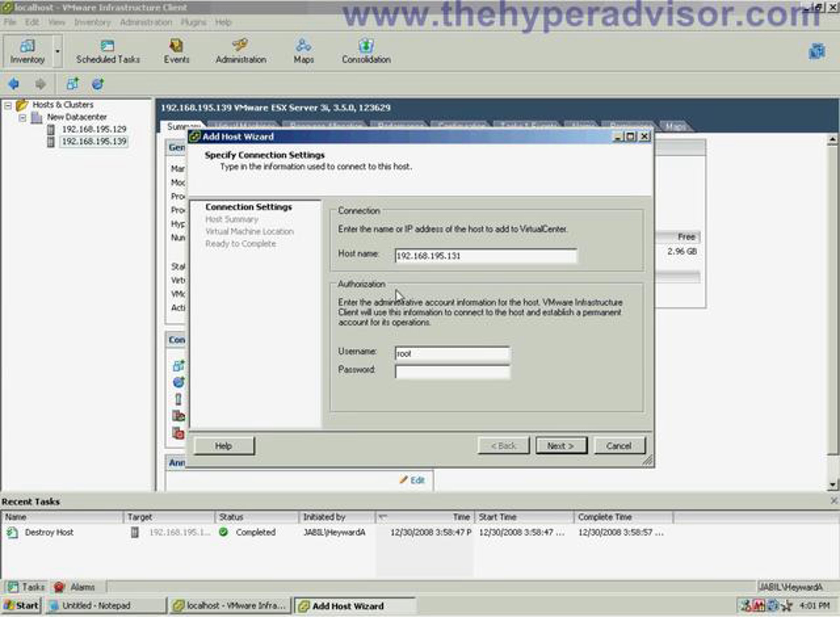Click the forward navigation arrow
Viewport: 840px width, 617px height.
40,84
